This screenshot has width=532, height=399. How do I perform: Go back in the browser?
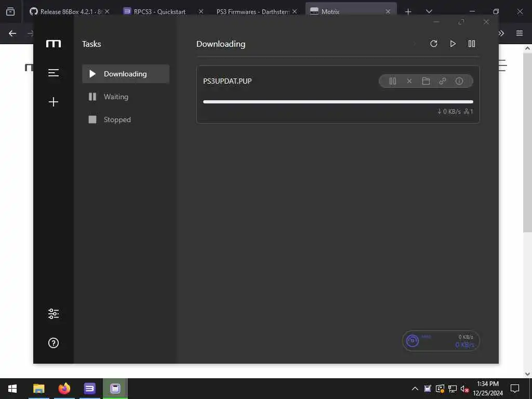pyautogui.click(x=12, y=33)
